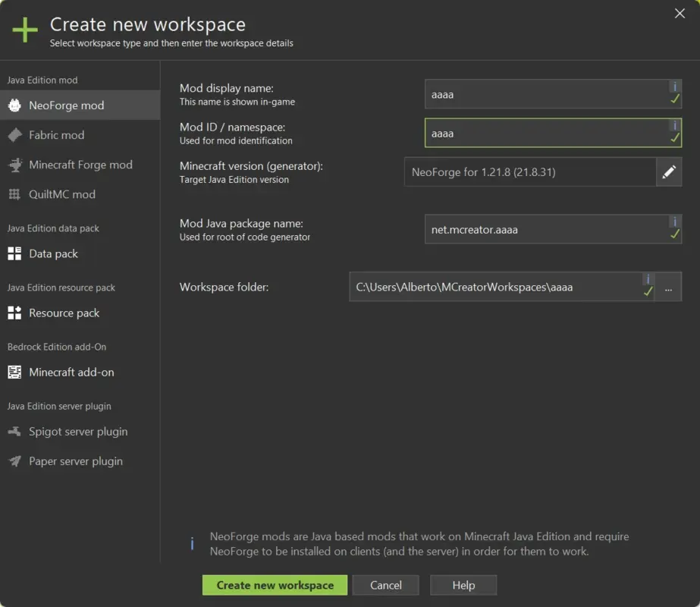700x607 pixels.
Task: Cancel workspace creation
Action: click(x=385, y=585)
